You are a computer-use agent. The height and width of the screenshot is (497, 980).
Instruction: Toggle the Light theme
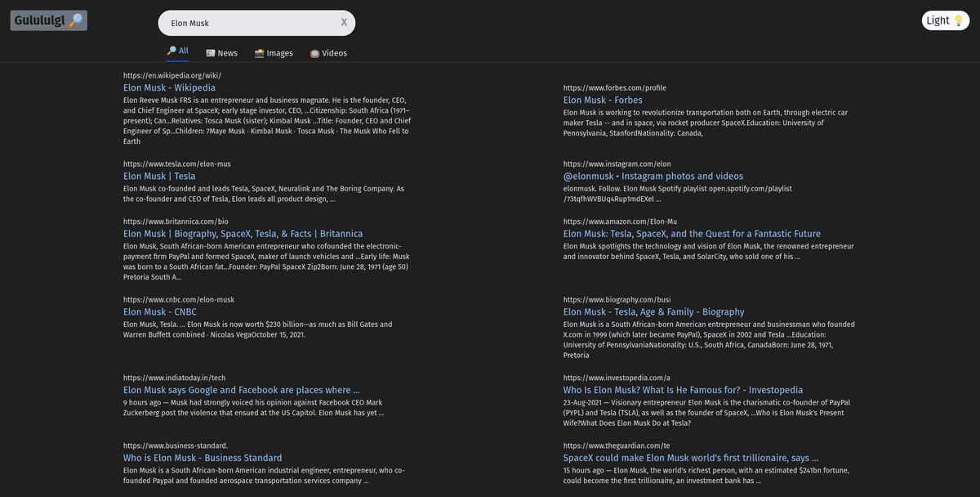pyautogui.click(x=945, y=19)
